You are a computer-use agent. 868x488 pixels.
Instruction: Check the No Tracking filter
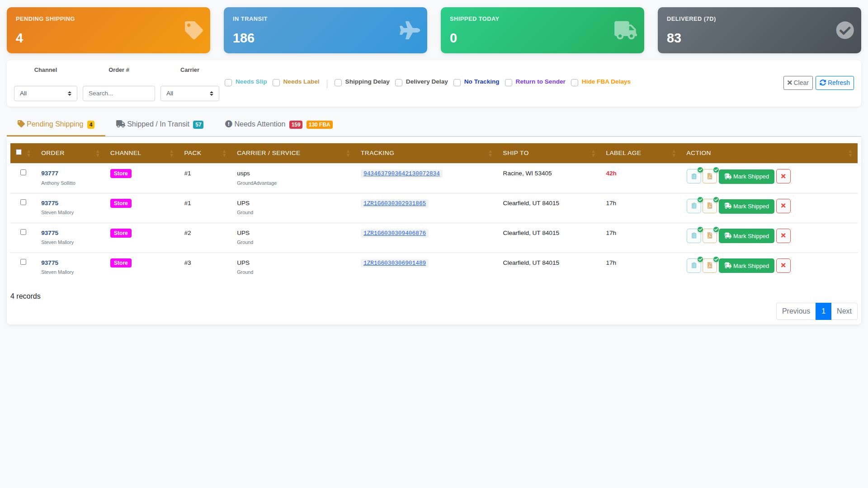pyautogui.click(x=457, y=83)
